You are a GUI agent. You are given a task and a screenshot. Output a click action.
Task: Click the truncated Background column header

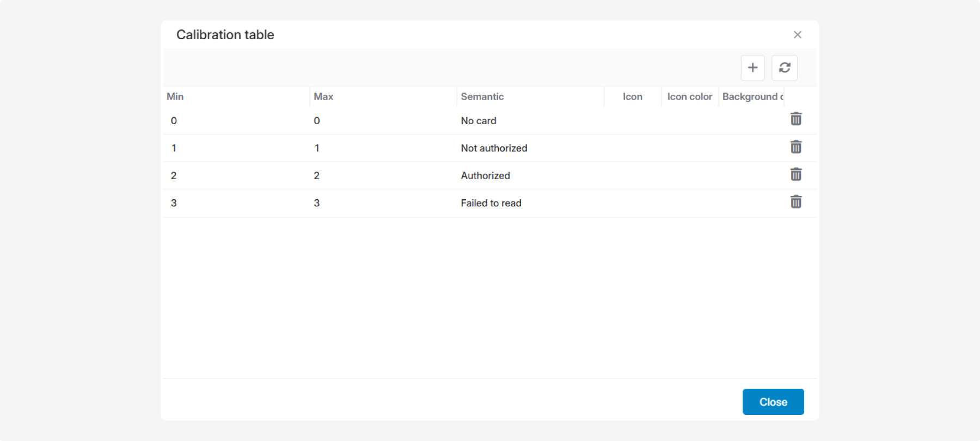click(752, 97)
